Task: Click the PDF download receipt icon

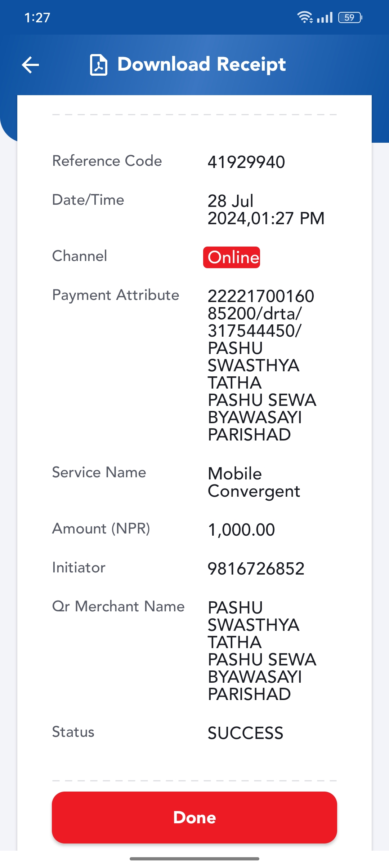Action: (x=98, y=65)
